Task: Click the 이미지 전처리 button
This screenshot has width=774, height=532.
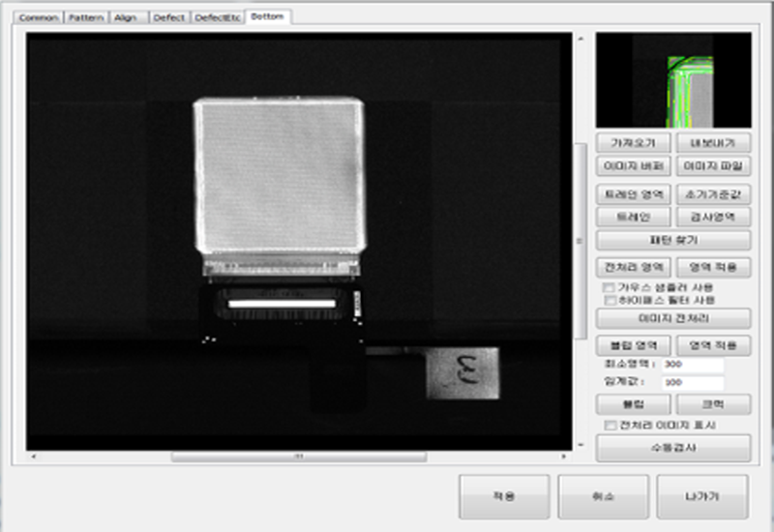Action: (x=673, y=319)
